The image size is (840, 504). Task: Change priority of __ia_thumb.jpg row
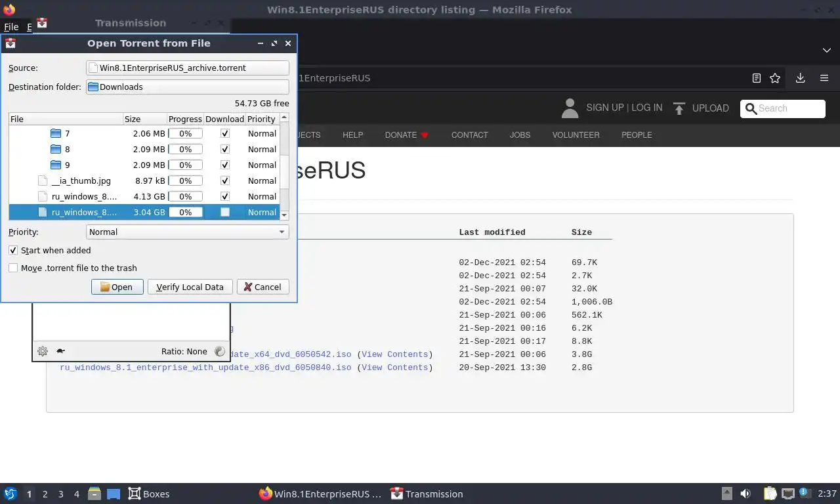pos(262,180)
